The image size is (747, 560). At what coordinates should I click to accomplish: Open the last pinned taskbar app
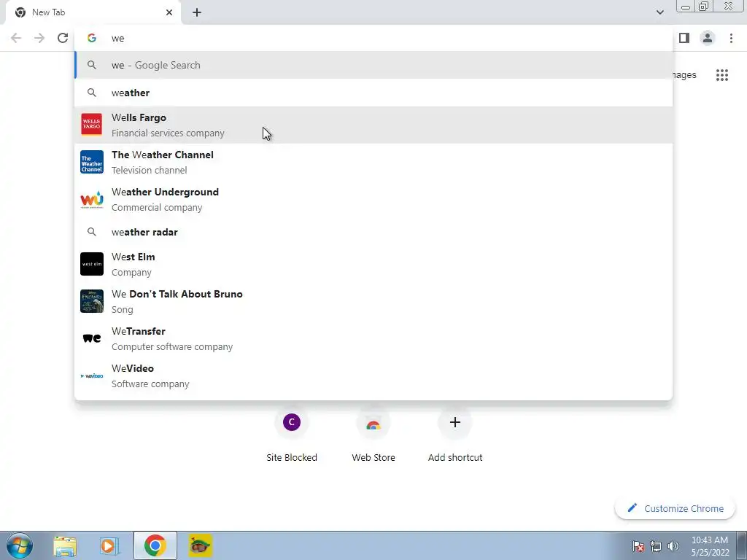pos(200,545)
